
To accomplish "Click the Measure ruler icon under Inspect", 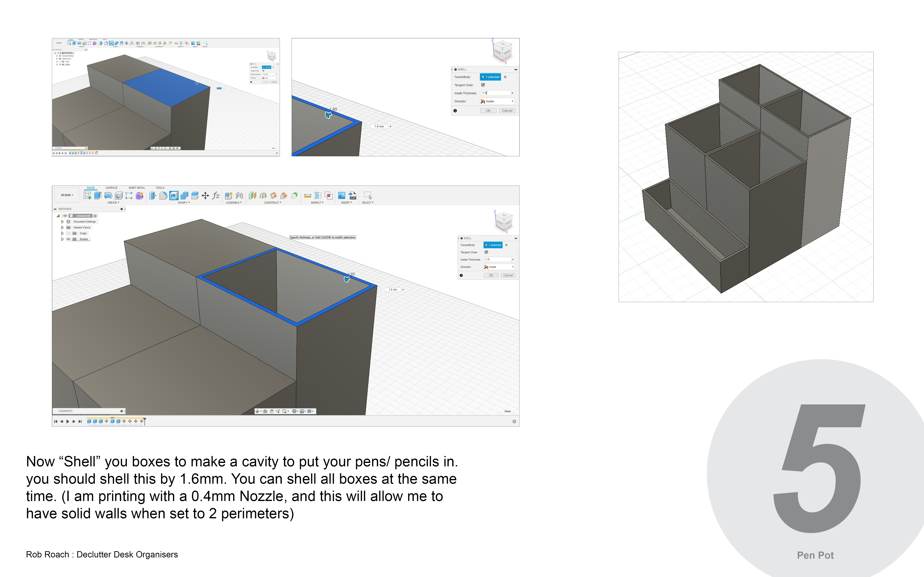I will [x=307, y=196].
